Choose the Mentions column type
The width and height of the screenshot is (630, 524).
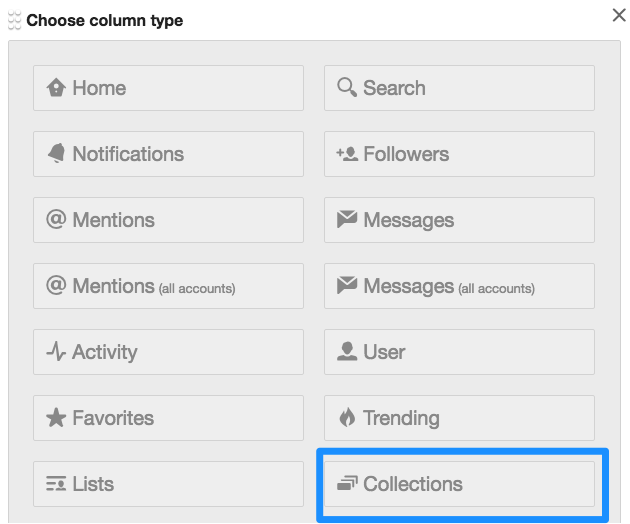pyautogui.click(x=168, y=220)
